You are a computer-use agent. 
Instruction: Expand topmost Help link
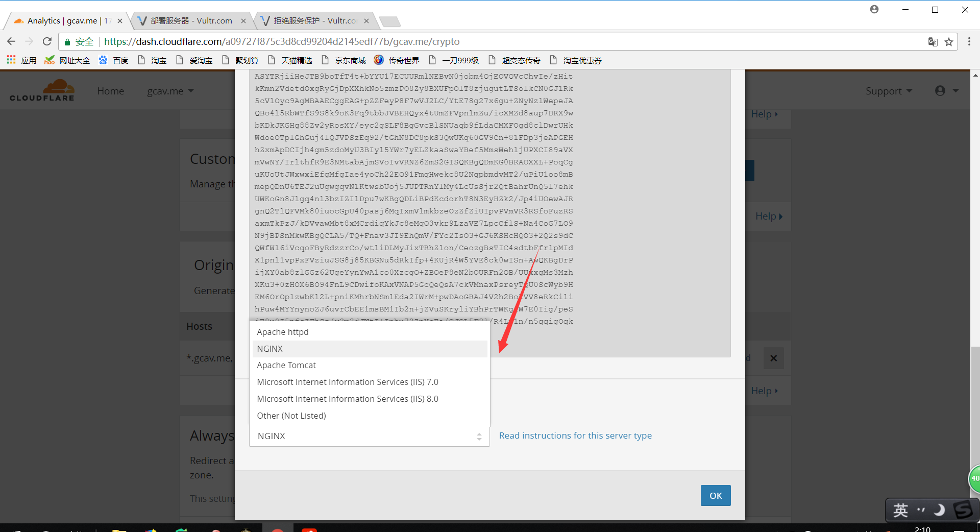pyautogui.click(x=764, y=114)
